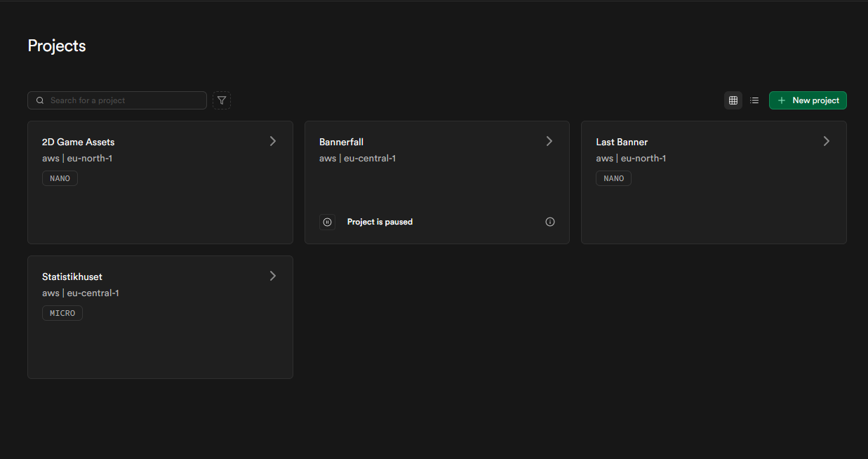Open the Bannerfall project title
868x459 pixels.
coord(341,142)
